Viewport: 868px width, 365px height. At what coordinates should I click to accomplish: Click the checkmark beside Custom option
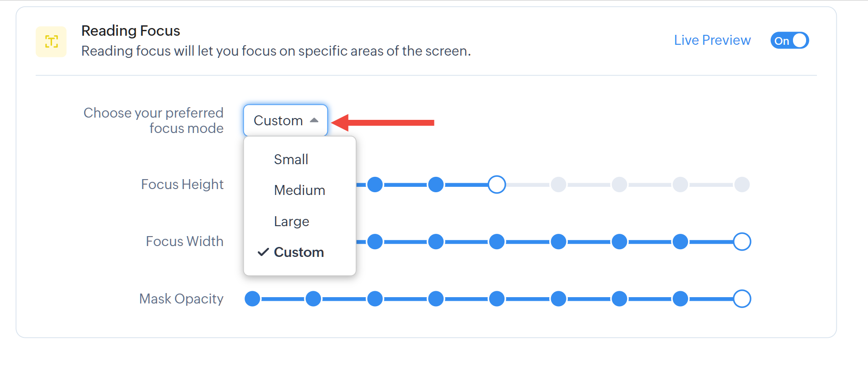(263, 252)
